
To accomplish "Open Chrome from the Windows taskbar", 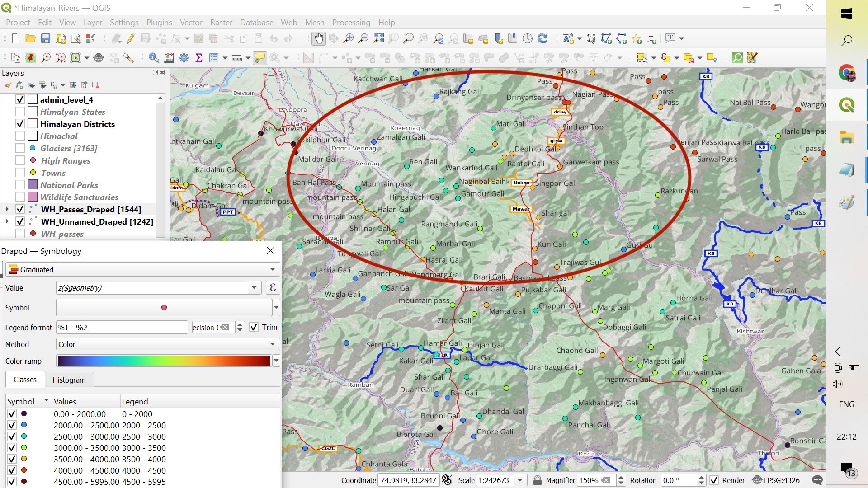I will (x=847, y=73).
